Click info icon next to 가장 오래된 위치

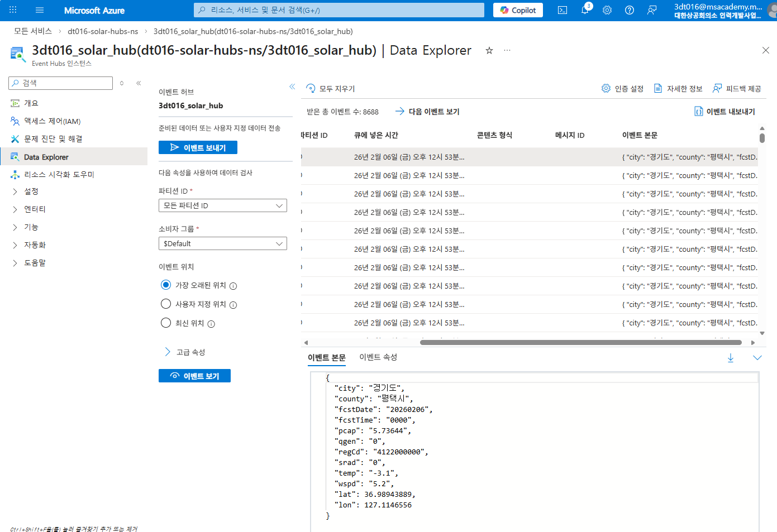click(233, 286)
